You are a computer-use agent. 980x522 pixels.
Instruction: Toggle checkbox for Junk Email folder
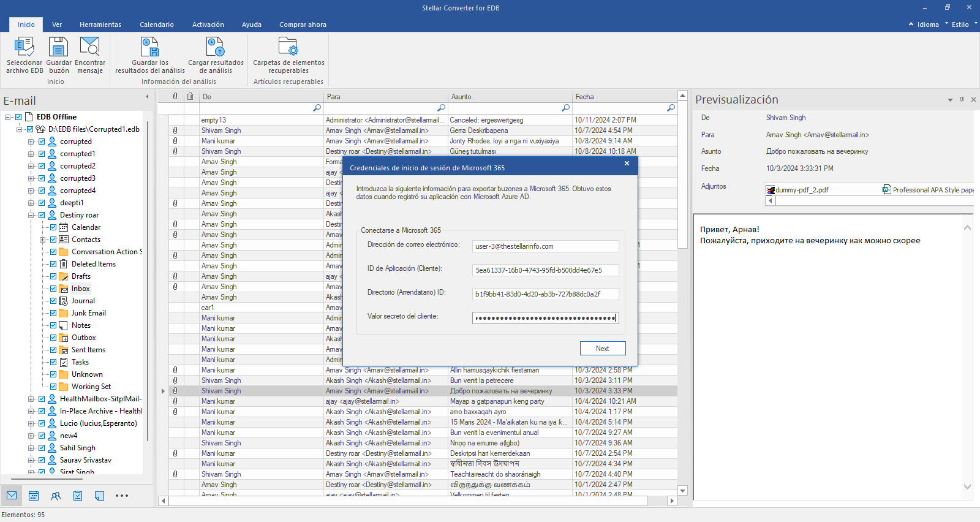click(x=53, y=313)
